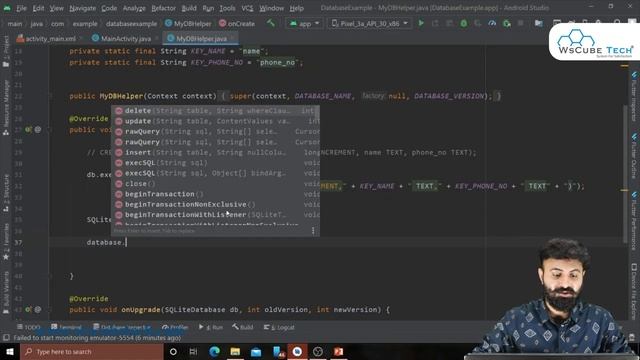This screenshot has height=360, width=640.
Task: Select beginTransaction() suggestion
Action: (216, 194)
